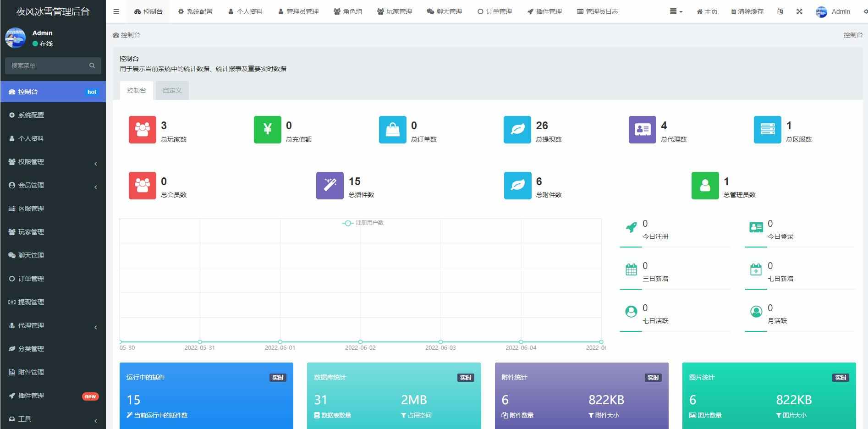Click the 2022-06-02 data point on chart
The image size is (868, 429).
[360, 342]
